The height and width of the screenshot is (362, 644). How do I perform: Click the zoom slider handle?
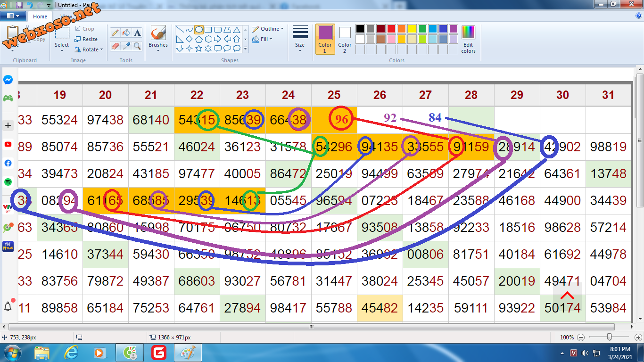(x=610, y=337)
